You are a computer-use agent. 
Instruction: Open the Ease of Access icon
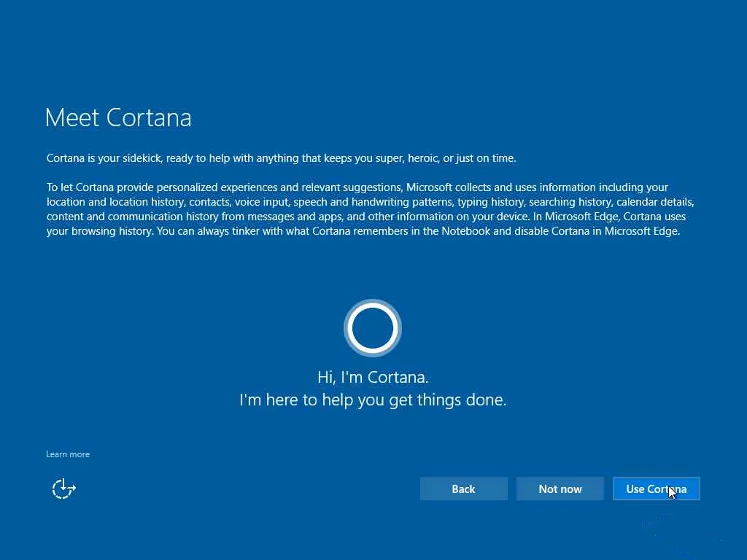(64, 489)
